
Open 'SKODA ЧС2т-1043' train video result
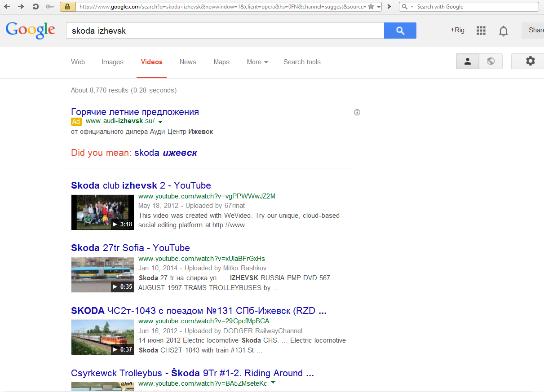(x=199, y=311)
